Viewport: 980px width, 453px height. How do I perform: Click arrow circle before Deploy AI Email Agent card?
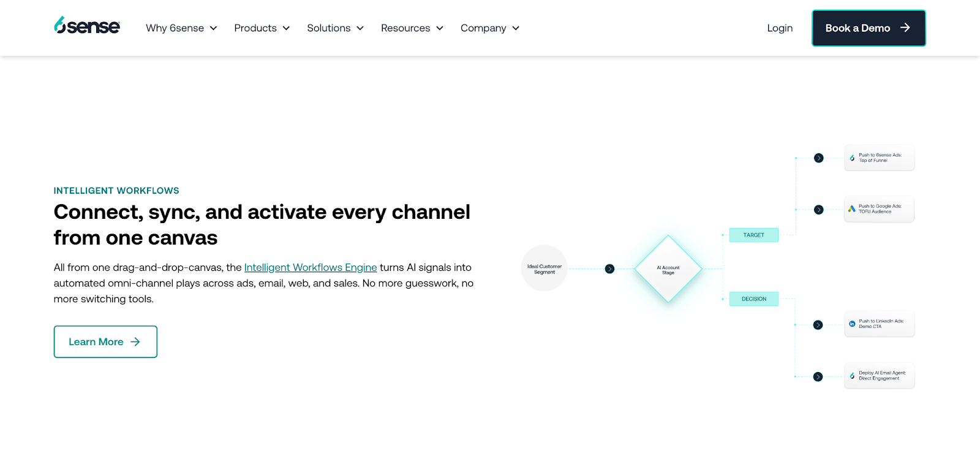pos(818,377)
